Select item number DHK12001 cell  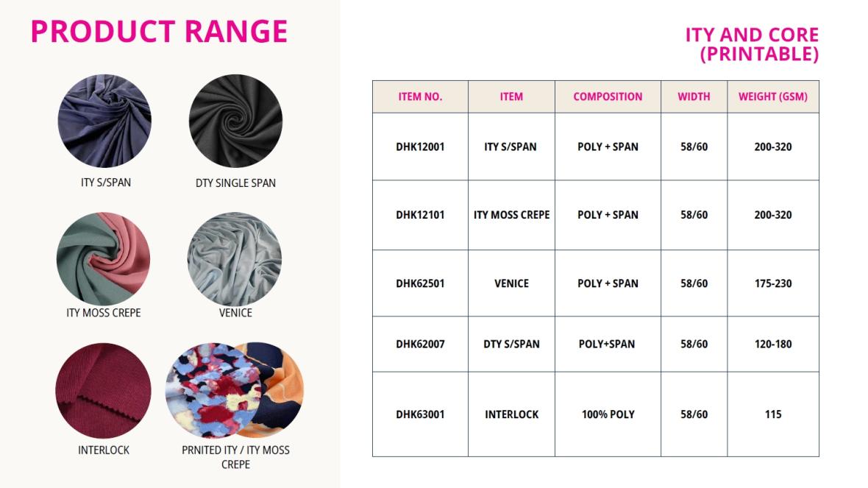pos(420,146)
